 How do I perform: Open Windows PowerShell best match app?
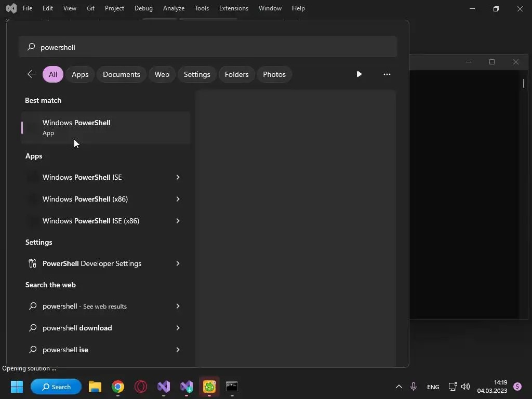(106, 128)
